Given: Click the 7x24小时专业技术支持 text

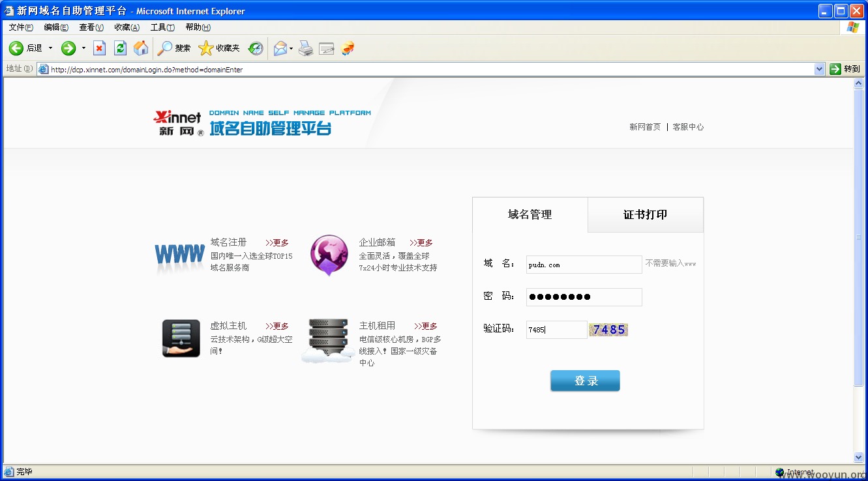Looking at the screenshot, I should click(x=398, y=268).
